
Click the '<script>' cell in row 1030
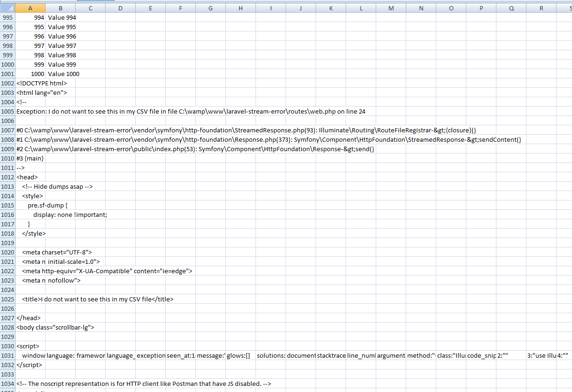click(31, 346)
